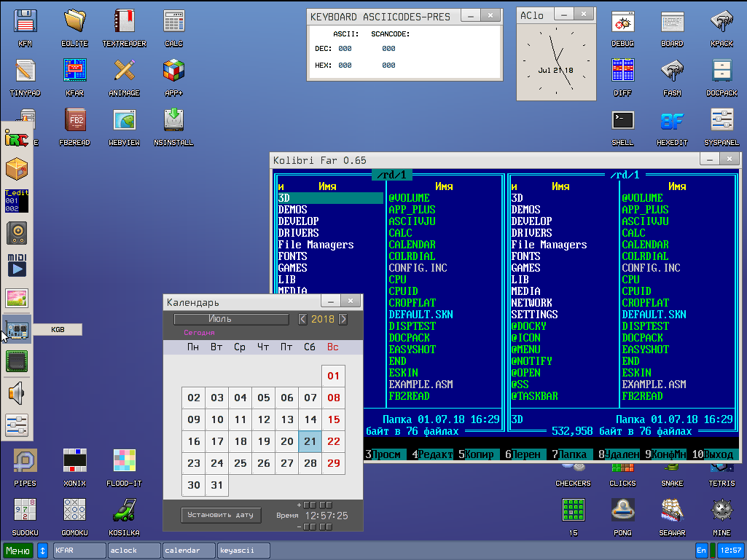This screenshot has width=747, height=560.
Task: Click the Сегодня link in the calendar
Action: click(199, 333)
